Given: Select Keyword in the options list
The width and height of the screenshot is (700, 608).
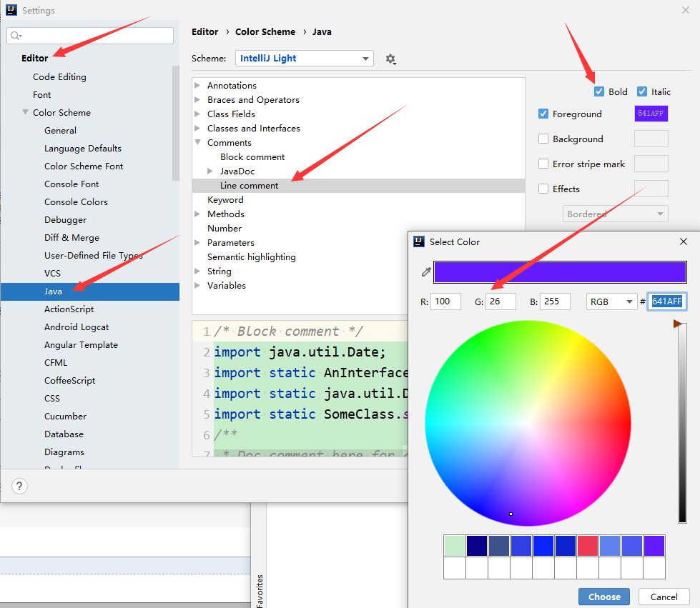Looking at the screenshot, I should pyautogui.click(x=225, y=199).
